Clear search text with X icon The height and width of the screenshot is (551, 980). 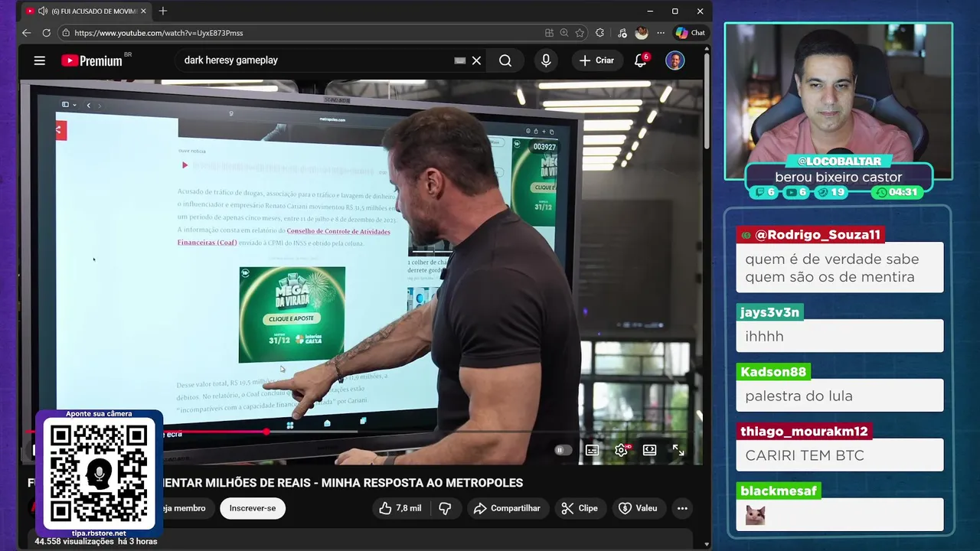(476, 60)
